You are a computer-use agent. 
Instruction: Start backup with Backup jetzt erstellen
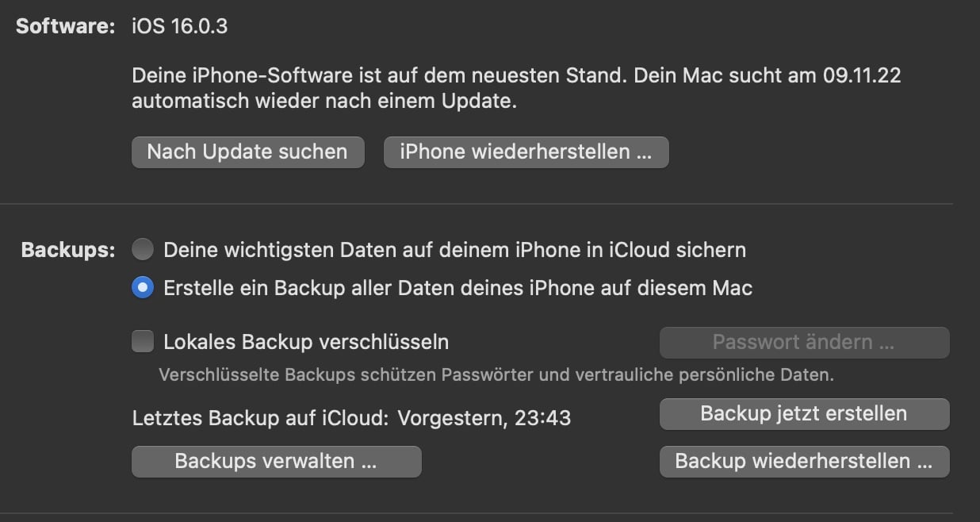pos(803,413)
